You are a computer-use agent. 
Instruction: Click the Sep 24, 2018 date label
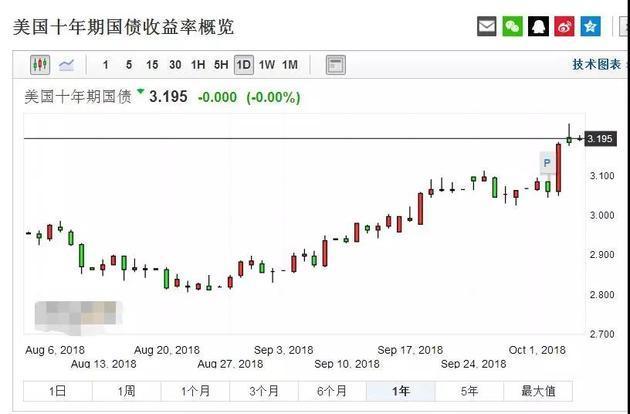coord(473,364)
